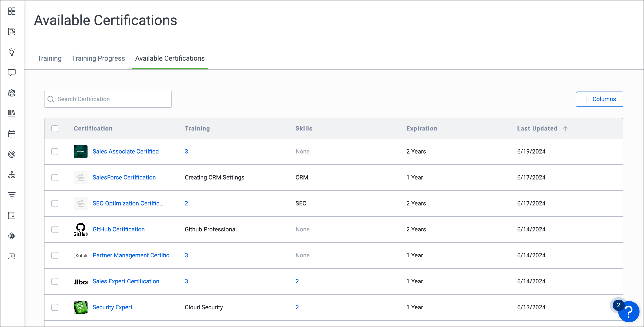The height and width of the screenshot is (327, 644).
Task: Sort by the Expiration column header
Action: pos(422,129)
